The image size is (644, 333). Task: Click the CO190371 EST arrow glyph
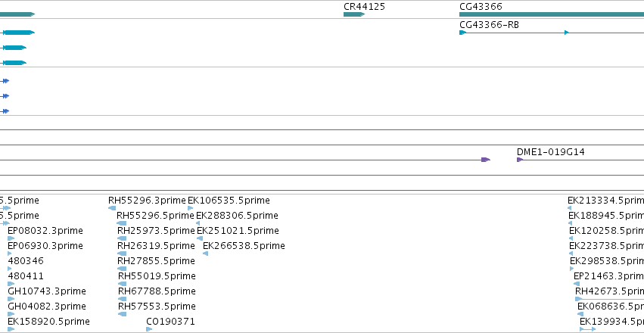coord(149,329)
